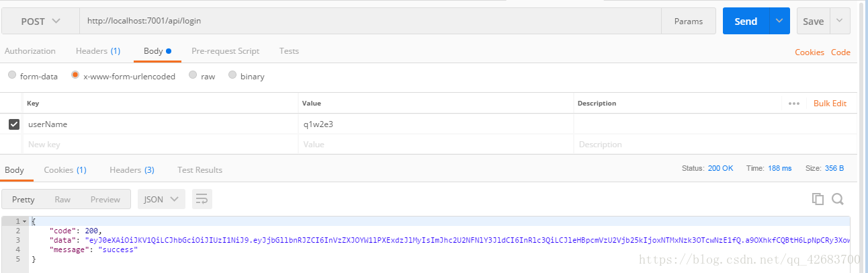Click the 188 ms response time

(x=779, y=168)
